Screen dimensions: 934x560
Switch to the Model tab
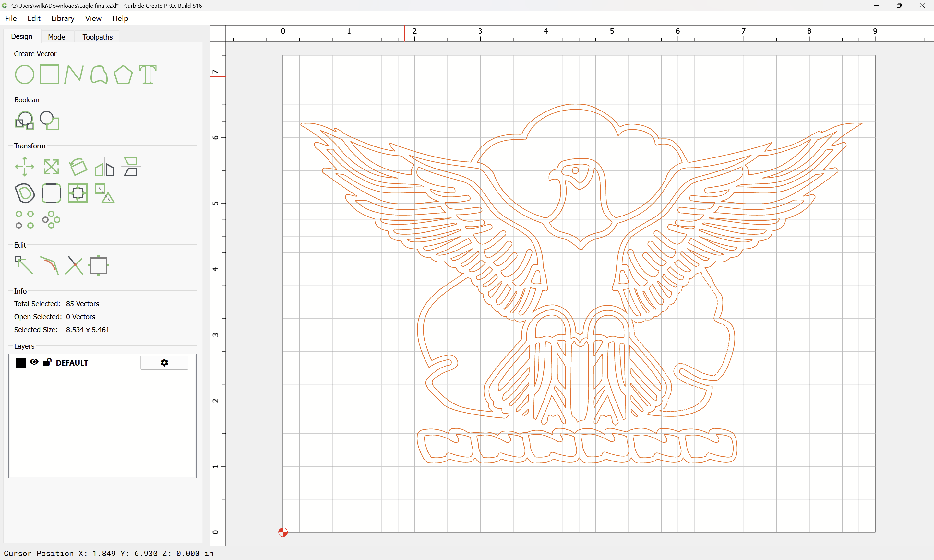click(57, 37)
